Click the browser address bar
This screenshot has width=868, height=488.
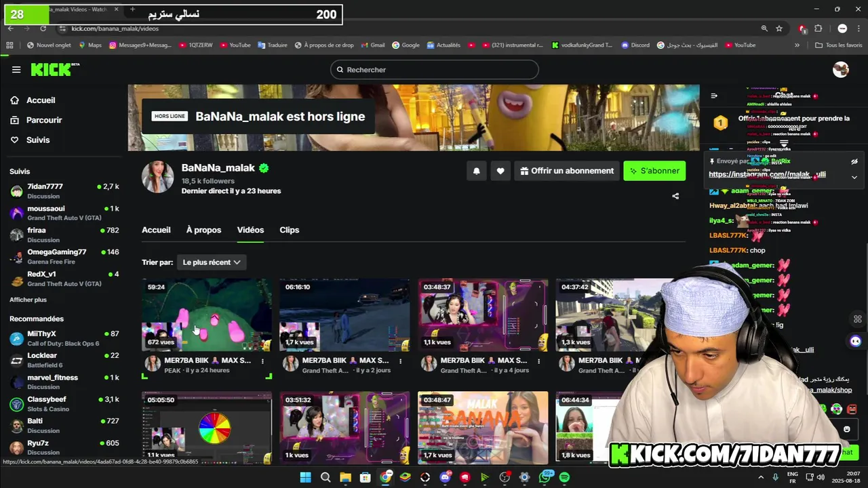pyautogui.click(x=407, y=28)
